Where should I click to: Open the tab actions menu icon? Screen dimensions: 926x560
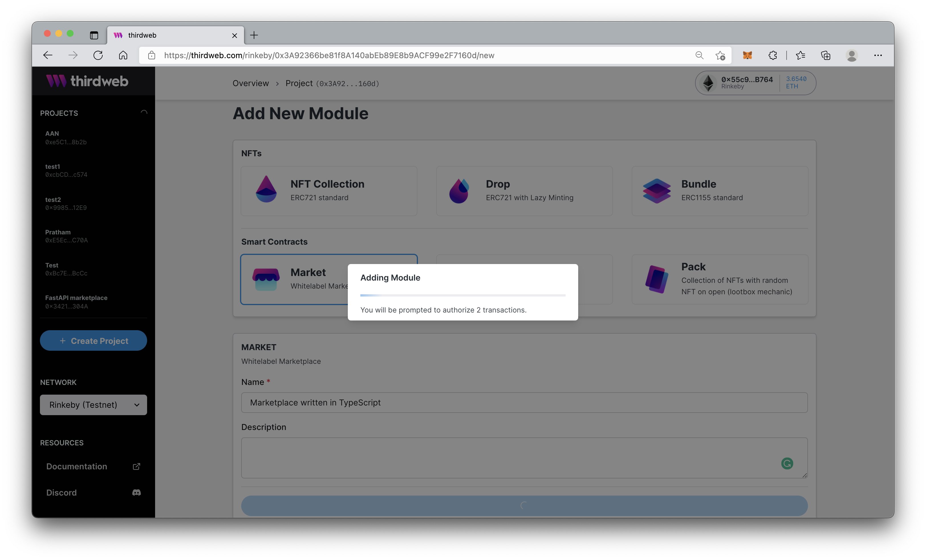coord(94,35)
